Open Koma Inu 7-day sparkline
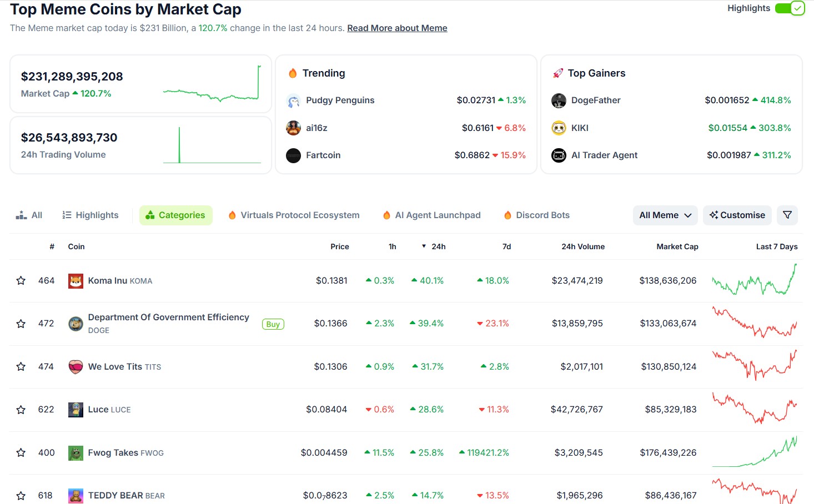This screenshot has width=814, height=504. (755, 280)
